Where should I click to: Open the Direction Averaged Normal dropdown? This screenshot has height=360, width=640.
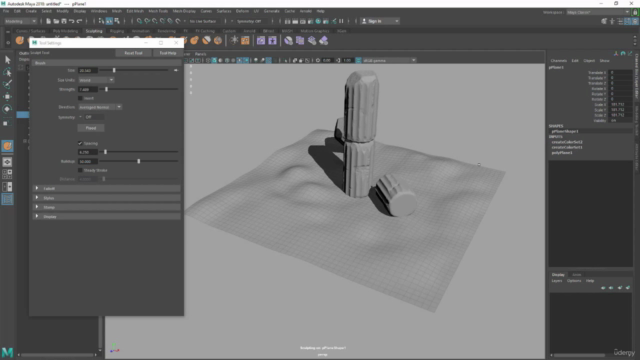point(100,107)
